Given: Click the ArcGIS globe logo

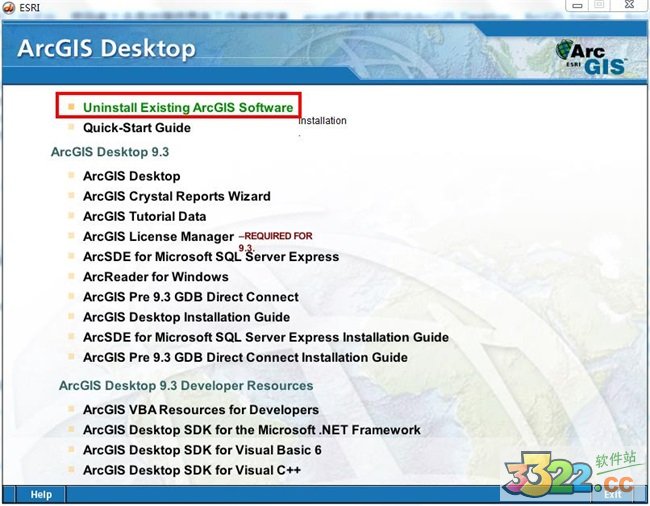Looking at the screenshot, I should coord(591,57).
